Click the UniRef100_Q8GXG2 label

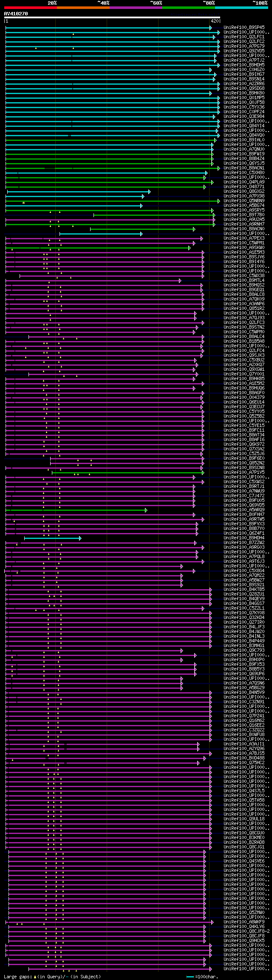(x=244, y=192)
